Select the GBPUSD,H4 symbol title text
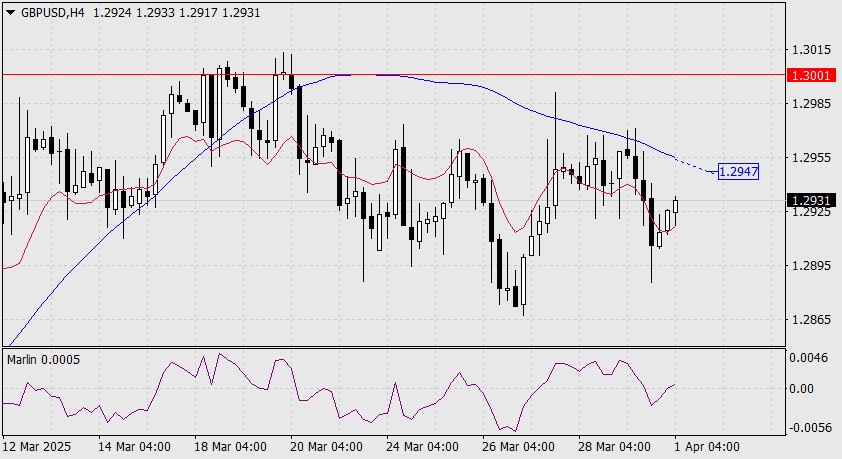This screenshot has height=459, width=842. coord(53,13)
